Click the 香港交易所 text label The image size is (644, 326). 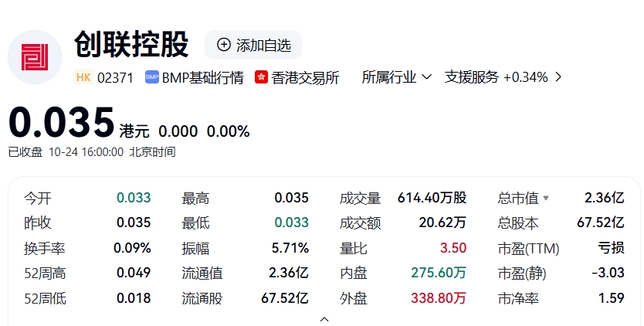305,77
